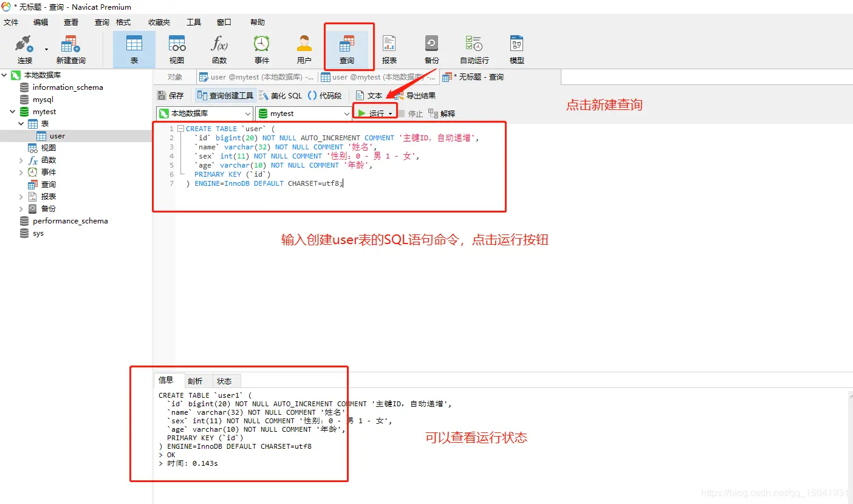Click the 查询 query toolbar icon
The width and height of the screenshot is (853, 504).
[347, 49]
